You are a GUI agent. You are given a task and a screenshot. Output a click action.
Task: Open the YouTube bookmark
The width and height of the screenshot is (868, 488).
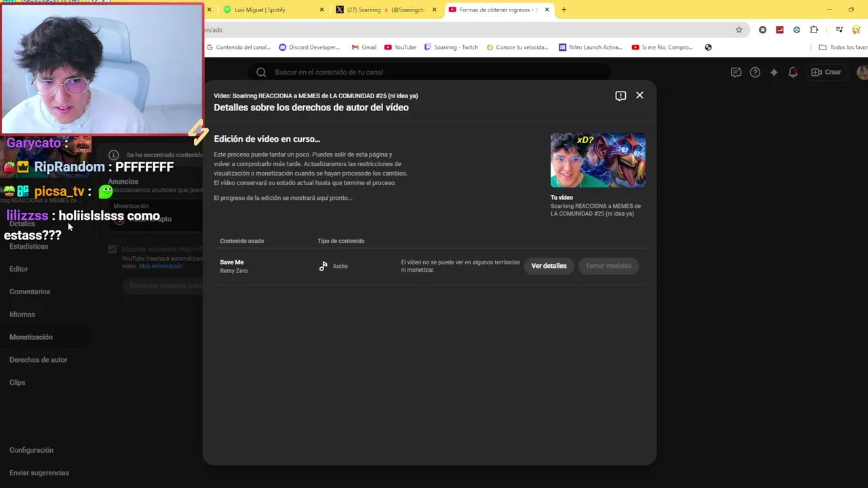coord(400,47)
